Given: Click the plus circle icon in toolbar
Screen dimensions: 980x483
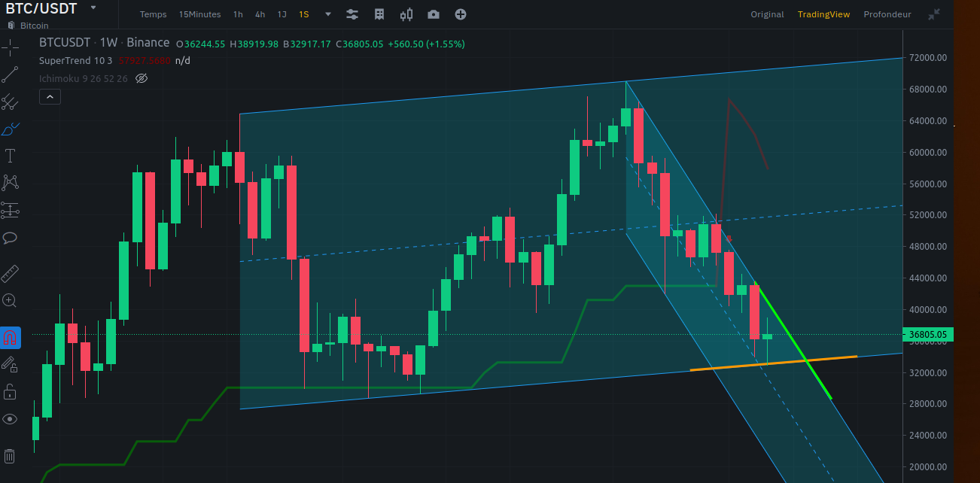Looking at the screenshot, I should (461, 14).
